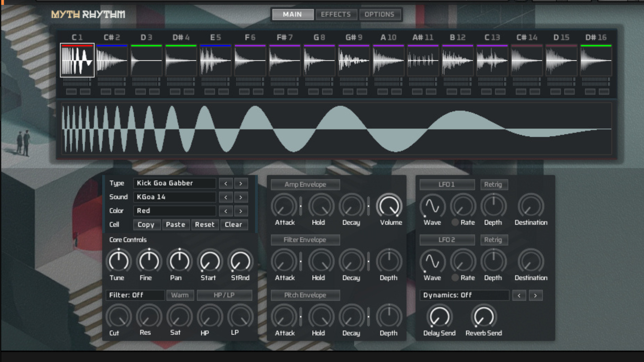Viewport: 644px width, 362px height.
Task: Go to previous Color option
Action: [226, 211]
